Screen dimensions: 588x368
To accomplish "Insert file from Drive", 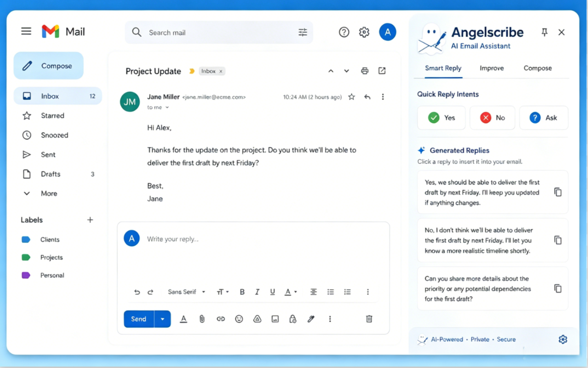I will click(x=257, y=319).
